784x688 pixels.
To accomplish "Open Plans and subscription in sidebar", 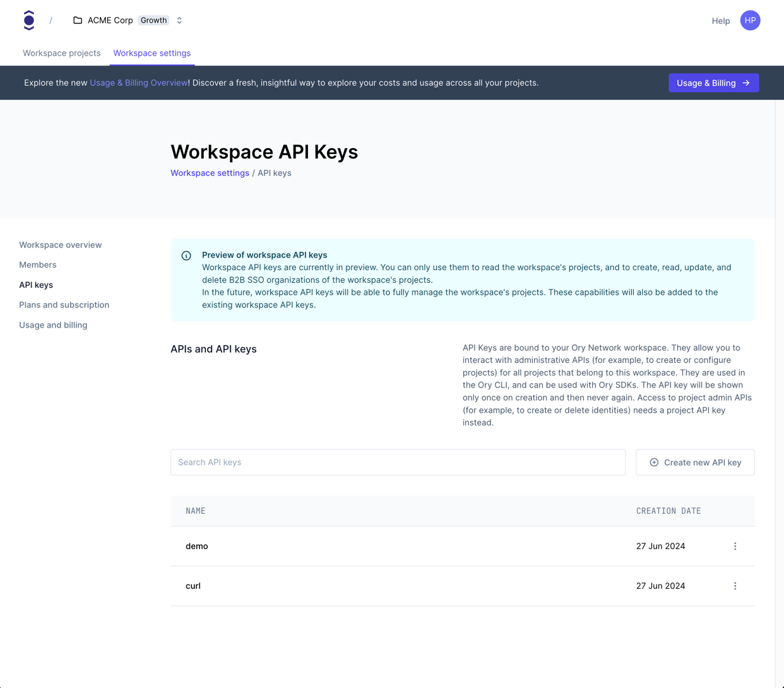I will pyautogui.click(x=64, y=305).
